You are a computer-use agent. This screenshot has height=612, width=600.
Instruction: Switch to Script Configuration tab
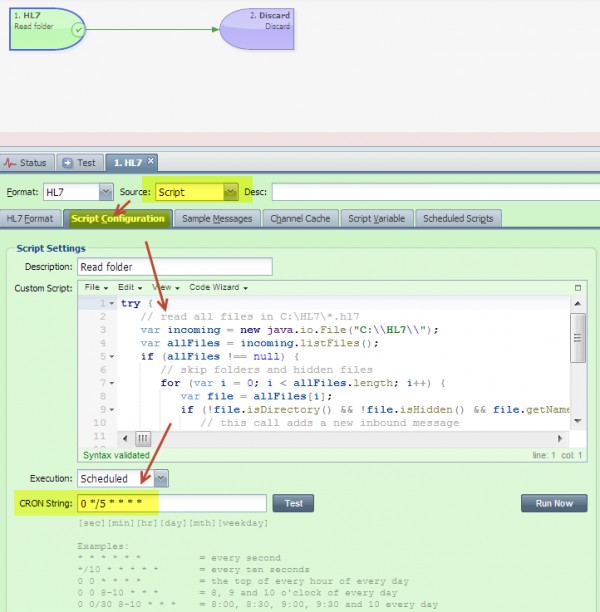click(118, 219)
